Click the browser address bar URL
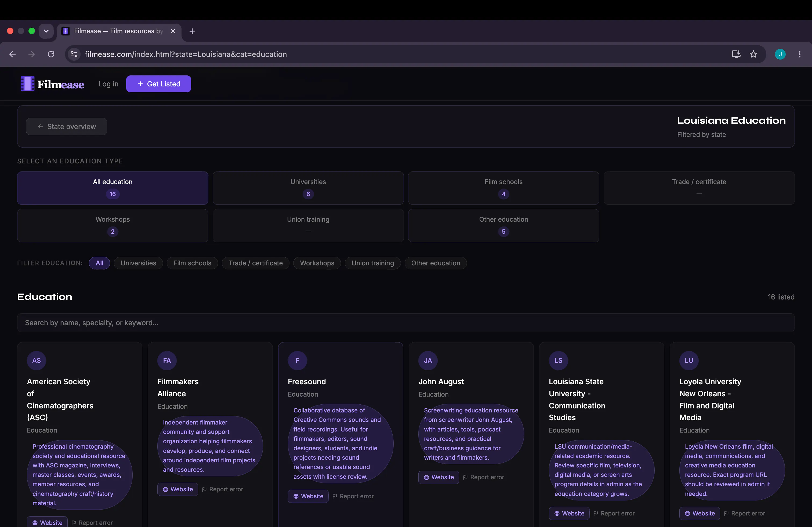This screenshot has height=527, width=812. 186,54
